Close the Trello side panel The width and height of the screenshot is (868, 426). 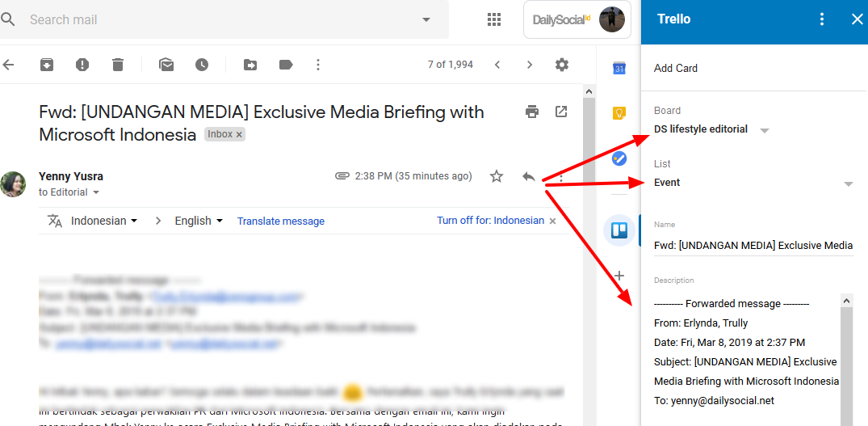point(857,19)
